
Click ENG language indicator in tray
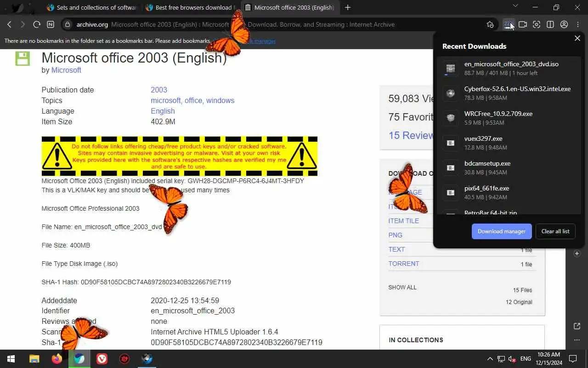(526, 359)
